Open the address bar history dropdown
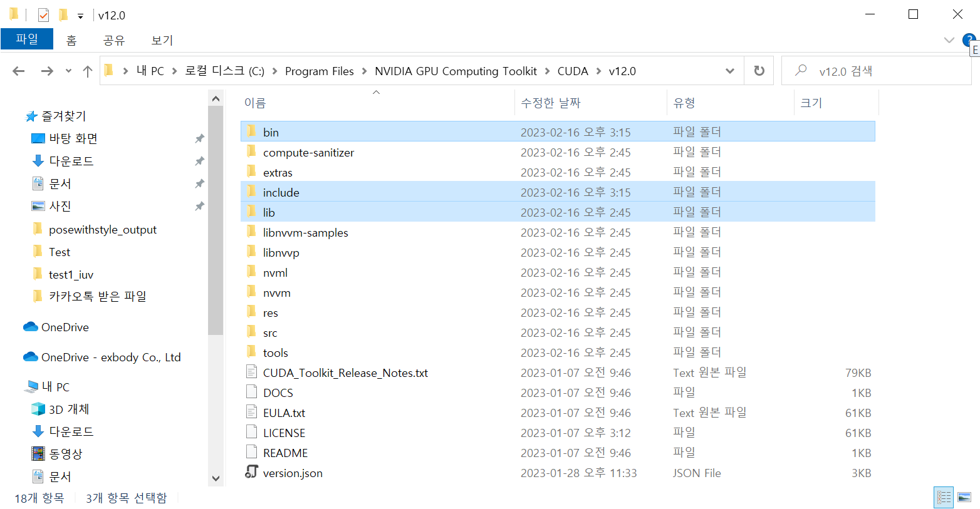The image size is (980, 509). coord(730,71)
